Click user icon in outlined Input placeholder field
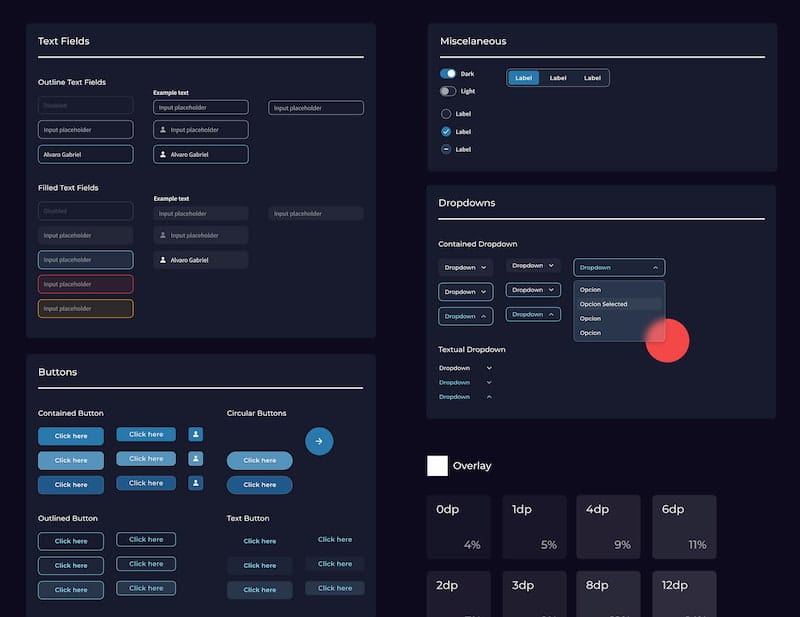This screenshot has width=800, height=617. 163,130
